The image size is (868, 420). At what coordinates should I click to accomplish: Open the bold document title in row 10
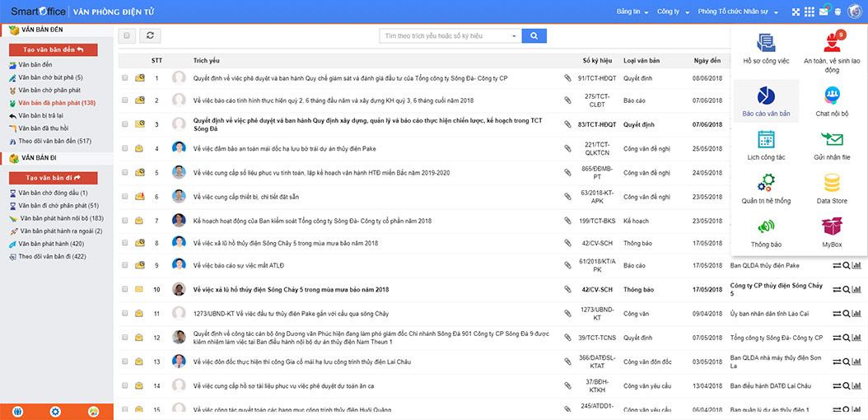click(292, 289)
